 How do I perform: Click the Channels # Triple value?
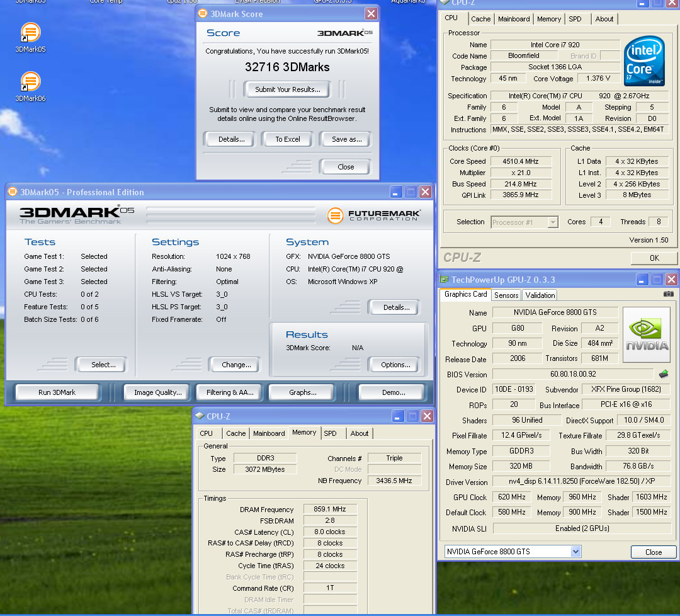394,458
